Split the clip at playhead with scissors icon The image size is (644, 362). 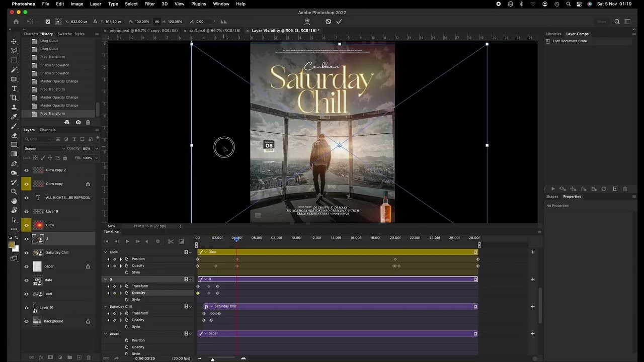click(171, 241)
